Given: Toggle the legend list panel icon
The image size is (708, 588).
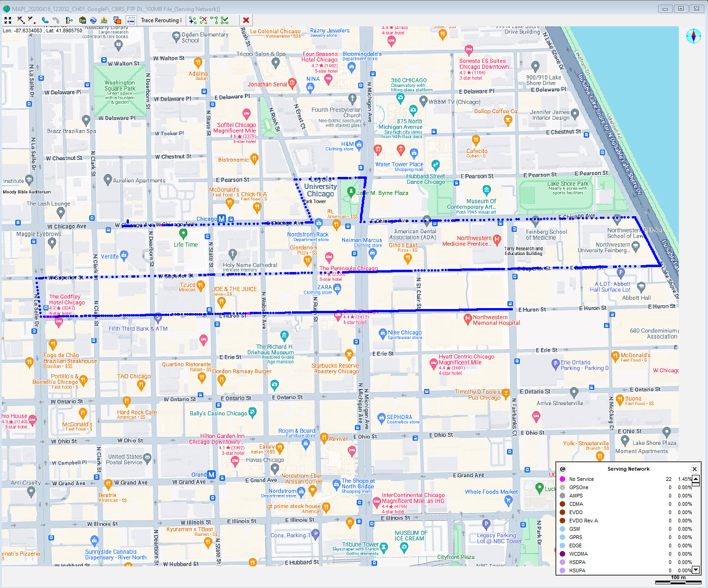Looking at the screenshot, I should (131, 20).
